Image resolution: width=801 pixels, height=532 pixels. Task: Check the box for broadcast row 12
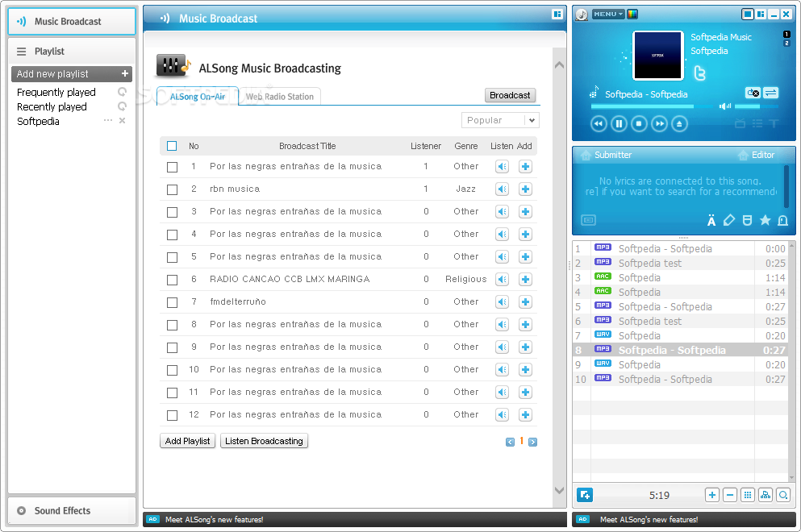click(172, 415)
